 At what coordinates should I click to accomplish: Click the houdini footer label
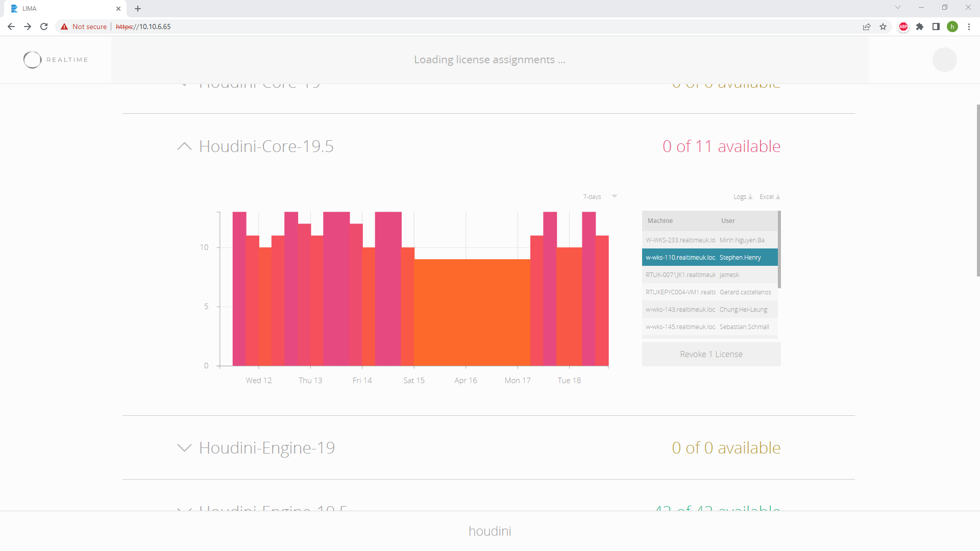(490, 531)
